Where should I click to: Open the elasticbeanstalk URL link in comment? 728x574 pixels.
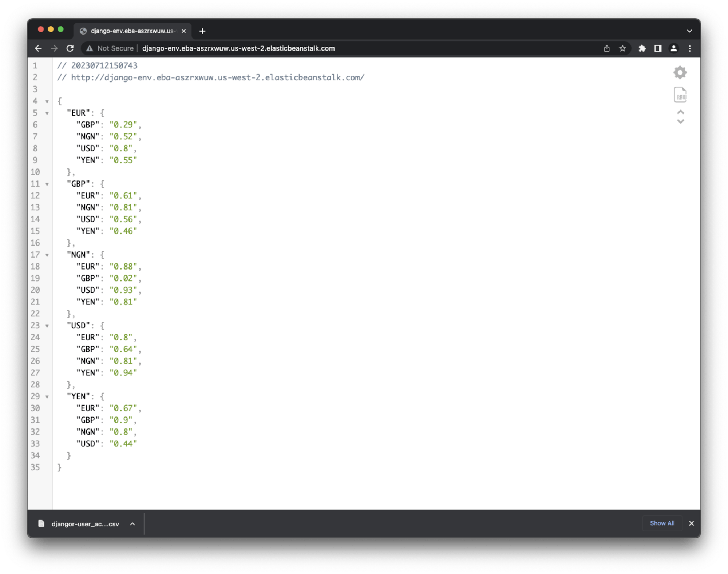click(217, 77)
